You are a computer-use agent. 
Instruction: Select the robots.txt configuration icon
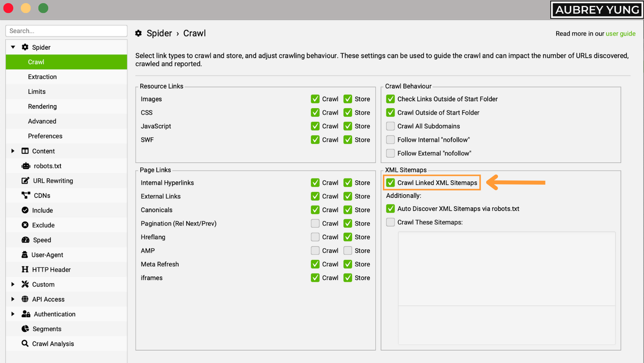click(25, 166)
